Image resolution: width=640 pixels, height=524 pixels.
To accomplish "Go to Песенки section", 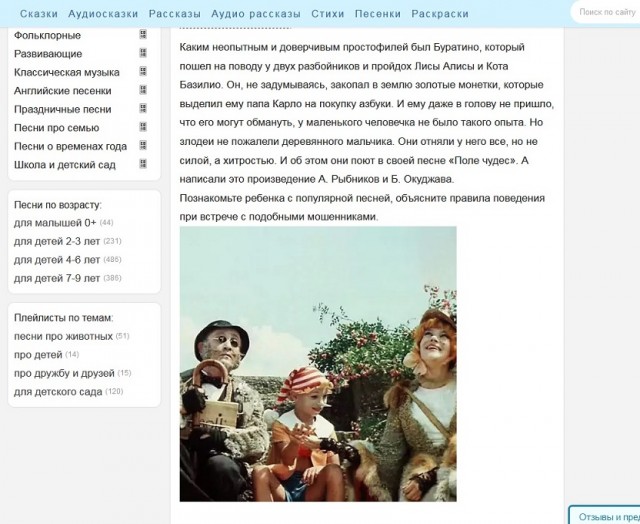I will [378, 14].
